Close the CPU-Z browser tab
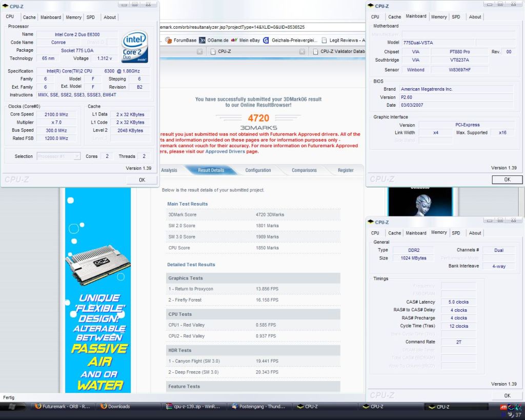Screen dimensions: 525x420 click(x=302, y=52)
